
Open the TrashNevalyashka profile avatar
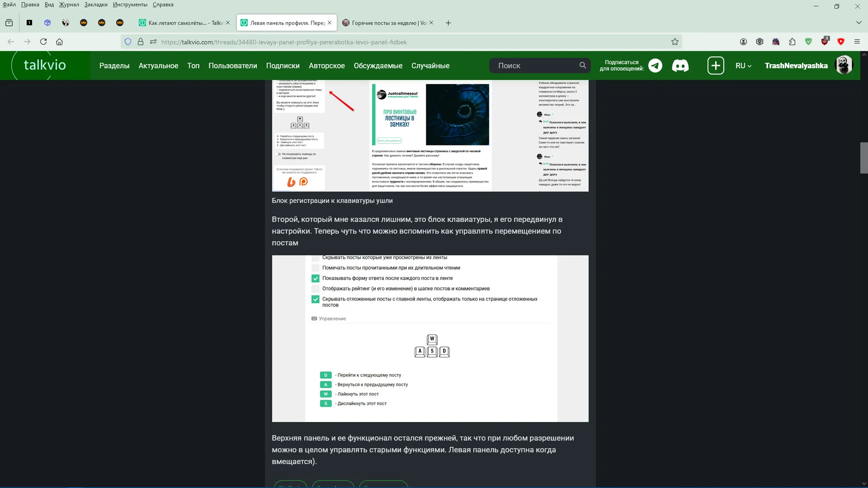[844, 65]
